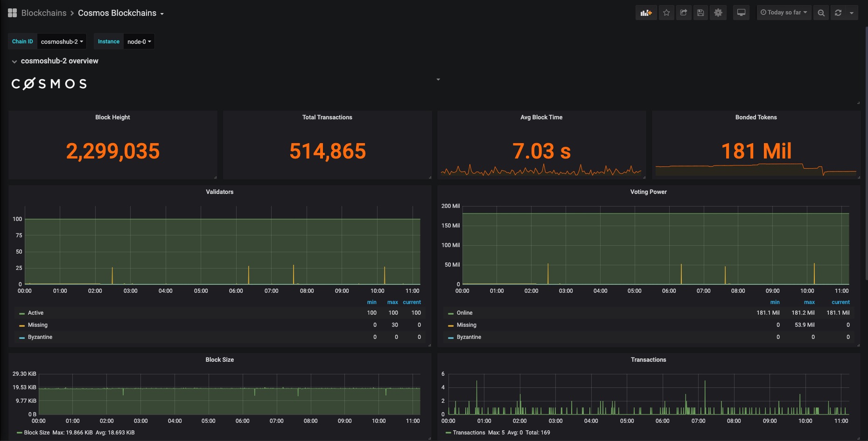Refresh the dashboard

(838, 13)
